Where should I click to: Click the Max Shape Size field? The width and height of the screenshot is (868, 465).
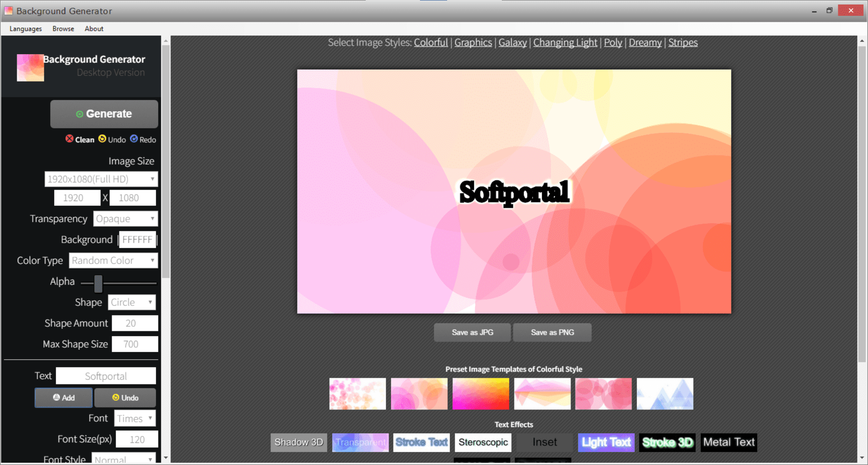(135, 344)
